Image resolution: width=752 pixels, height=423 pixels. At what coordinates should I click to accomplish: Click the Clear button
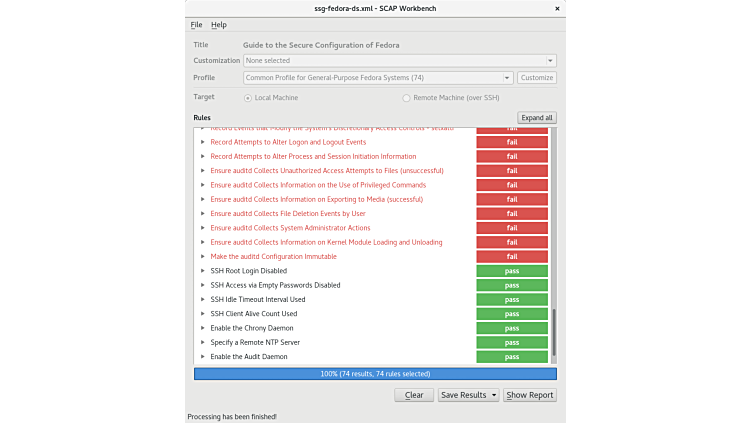pos(414,395)
